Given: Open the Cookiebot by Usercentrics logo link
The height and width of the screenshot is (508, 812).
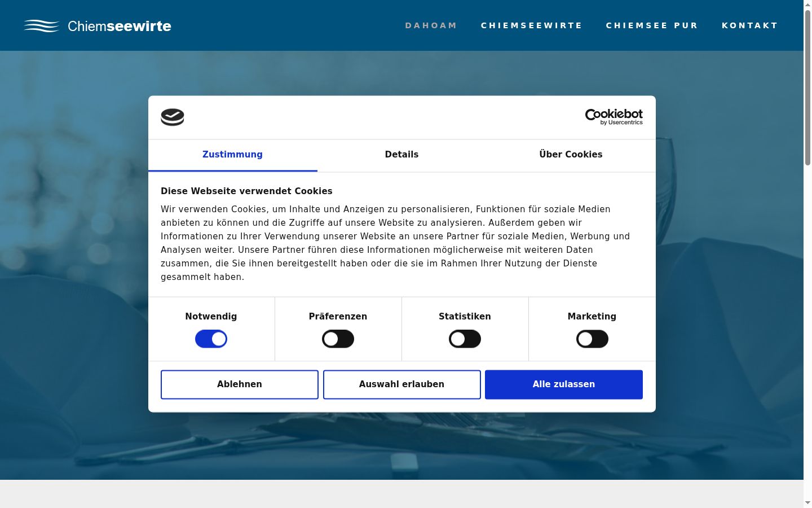Looking at the screenshot, I should [x=614, y=117].
